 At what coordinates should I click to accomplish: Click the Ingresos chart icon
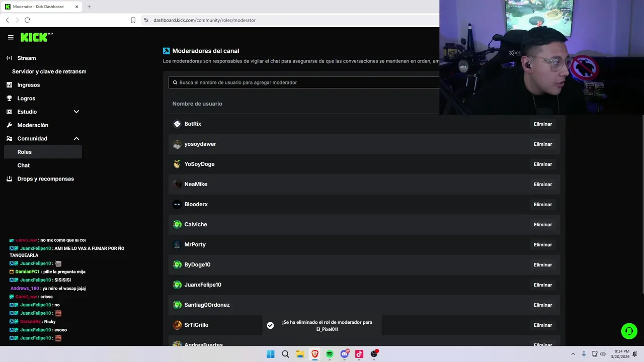(x=9, y=85)
